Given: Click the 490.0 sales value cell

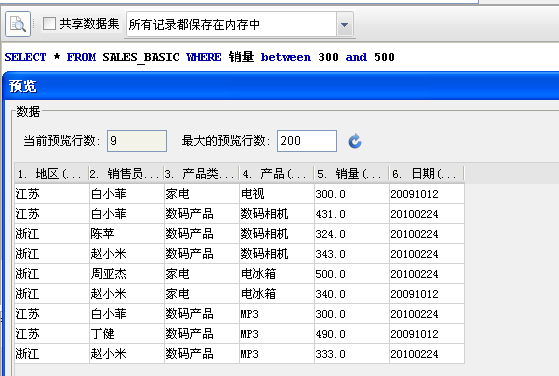Looking at the screenshot, I should (x=352, y=334).
